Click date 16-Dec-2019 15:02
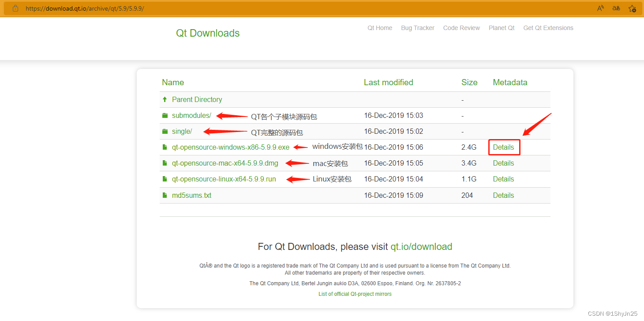The width and height of the screenshot is (644, 321). 393,132
